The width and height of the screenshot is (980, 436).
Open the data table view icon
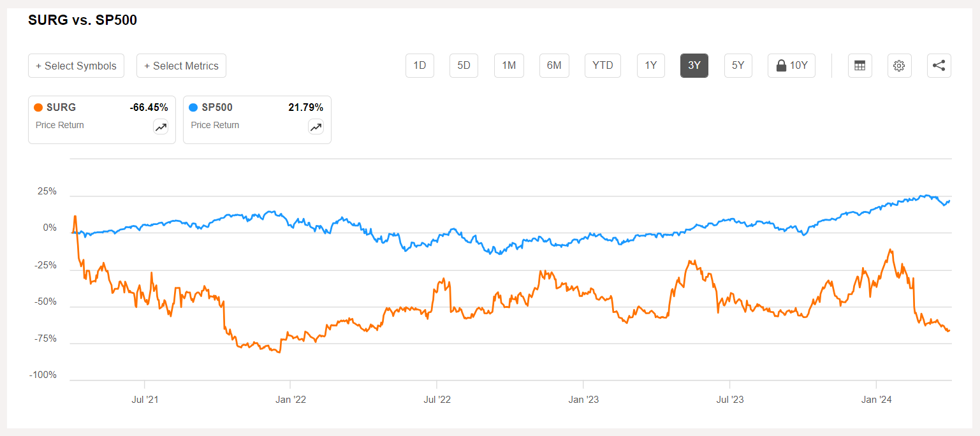[859, 66]
